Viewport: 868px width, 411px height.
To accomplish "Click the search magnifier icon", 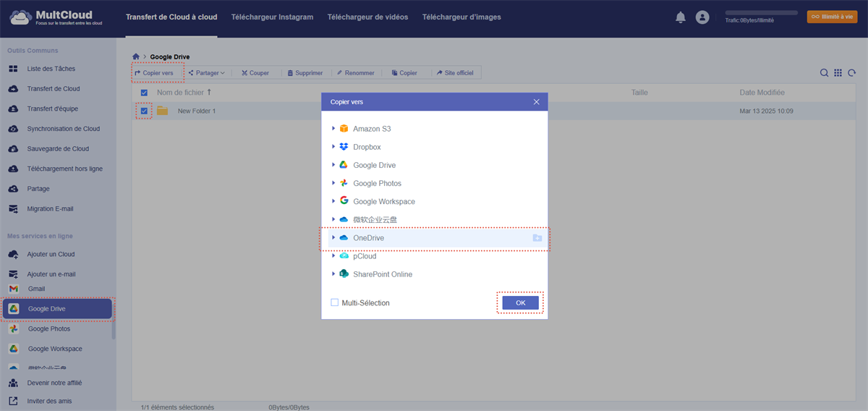I will (824, 73).
